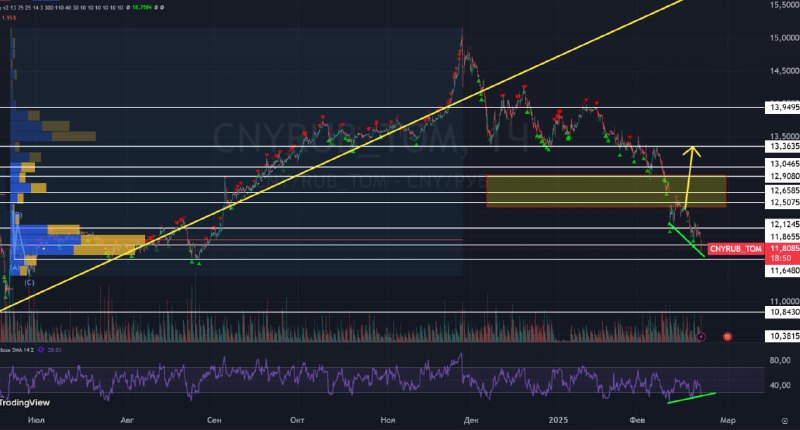Screen dimensions: 800x430
Task: Select the 13,3635 price level label
Action: [x=783, y=146]
